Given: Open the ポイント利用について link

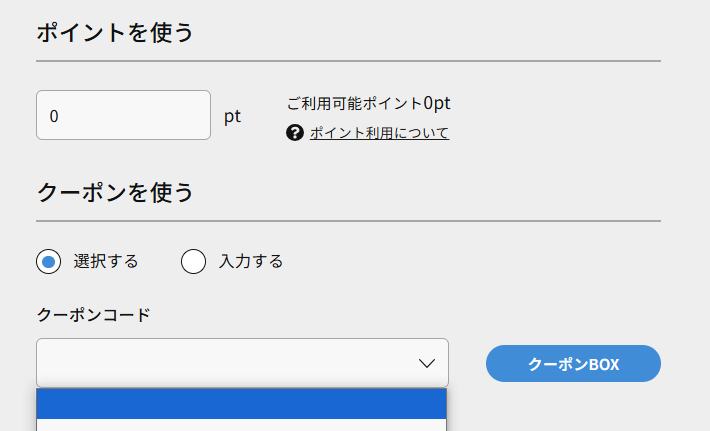Looking at the screenshot, I should [379, 133].
